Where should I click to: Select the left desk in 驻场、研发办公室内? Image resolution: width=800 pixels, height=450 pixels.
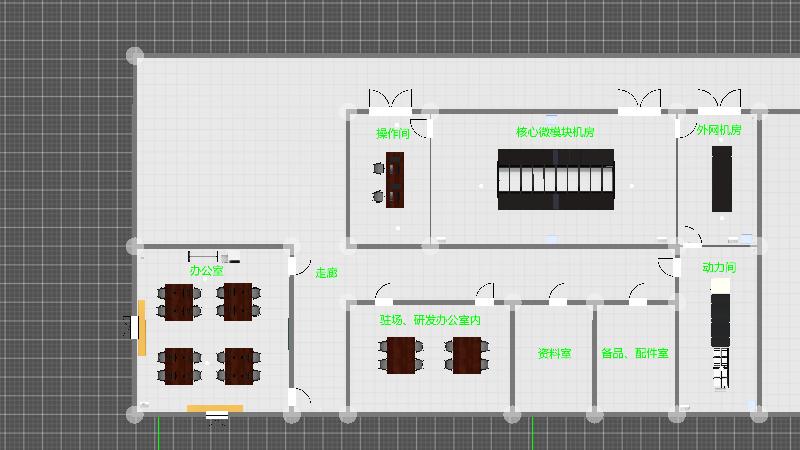point(401,355)
